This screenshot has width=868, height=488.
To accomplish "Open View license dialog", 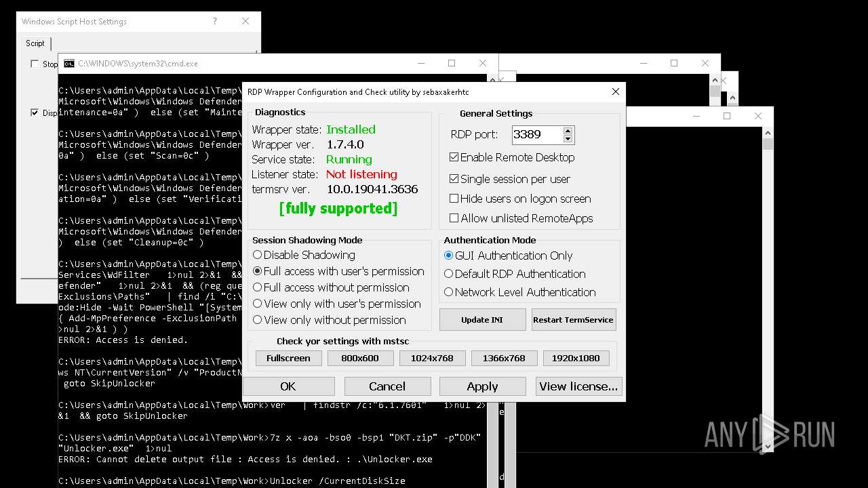I will [x=578, y=386].
